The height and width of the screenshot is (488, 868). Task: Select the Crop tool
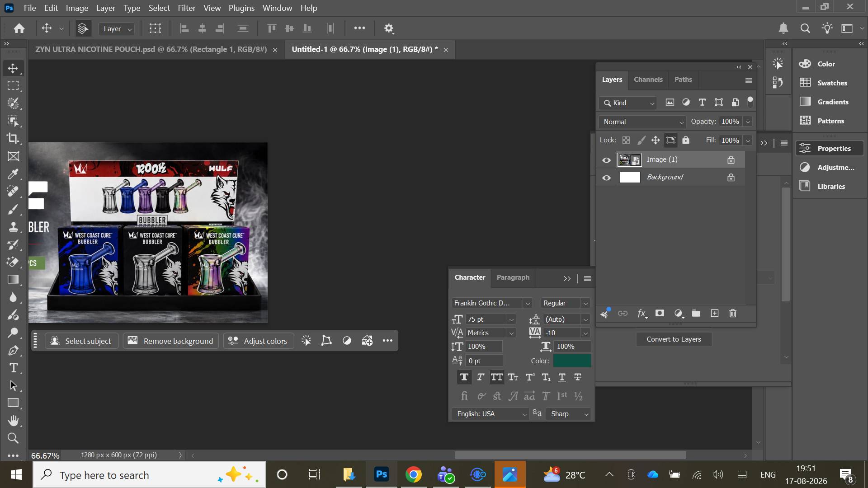[13, 138]
